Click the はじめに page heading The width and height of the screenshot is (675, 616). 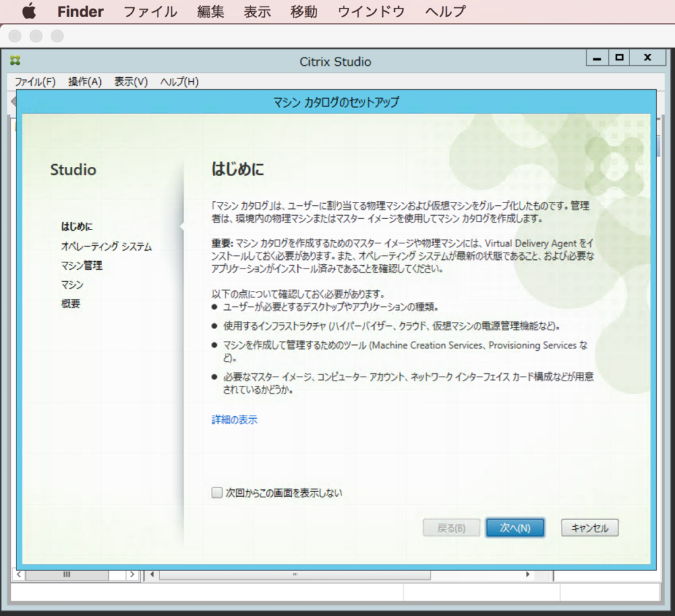pyautogui.click(x=237, y=169)
